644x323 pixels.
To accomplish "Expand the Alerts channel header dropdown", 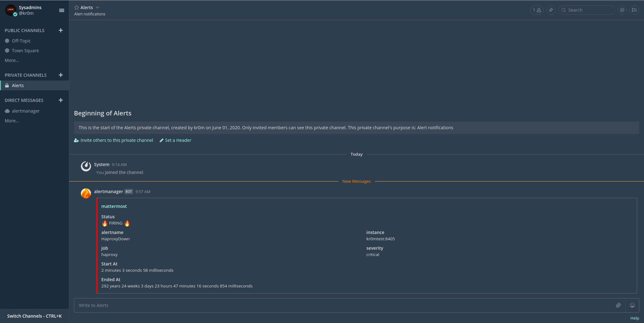I will [97, 8].
